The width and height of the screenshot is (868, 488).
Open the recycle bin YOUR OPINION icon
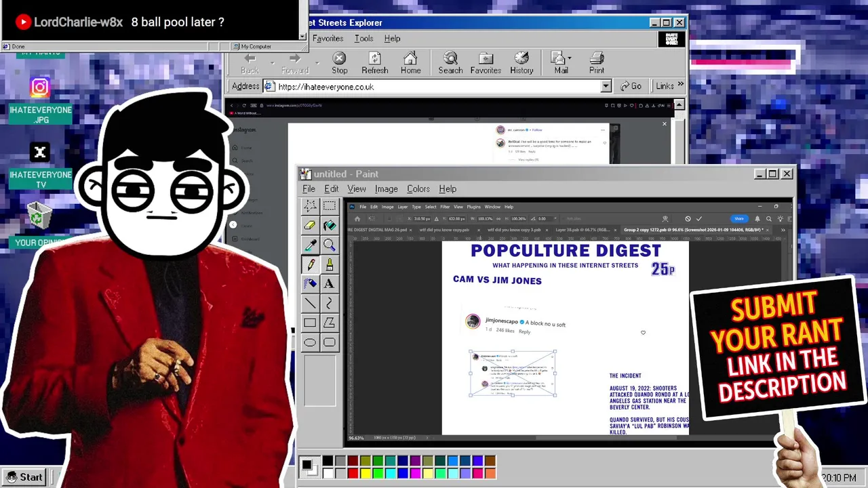(x=39, y=226)
